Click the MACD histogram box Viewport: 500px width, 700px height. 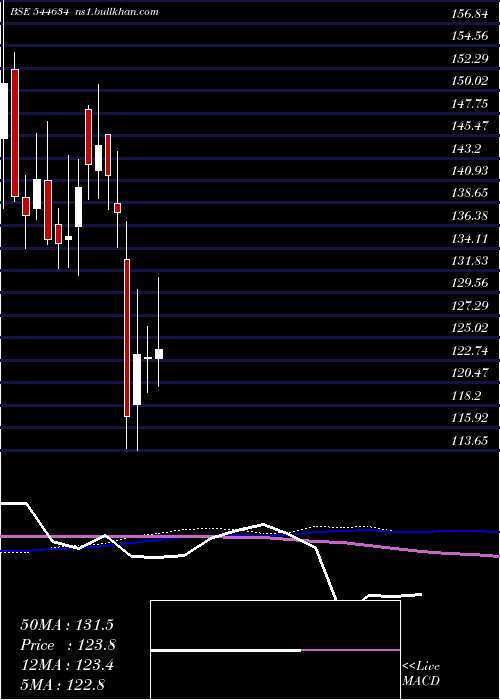(x=275, y=650)
